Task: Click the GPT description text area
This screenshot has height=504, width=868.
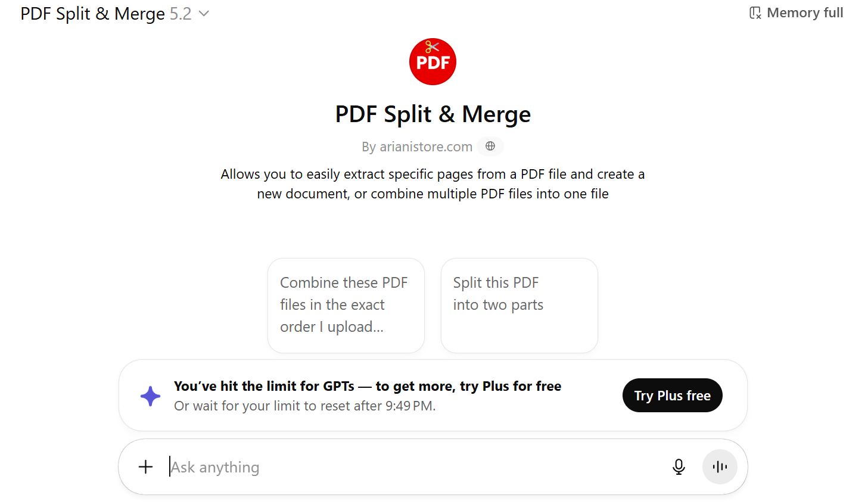Action: [433, 183]
